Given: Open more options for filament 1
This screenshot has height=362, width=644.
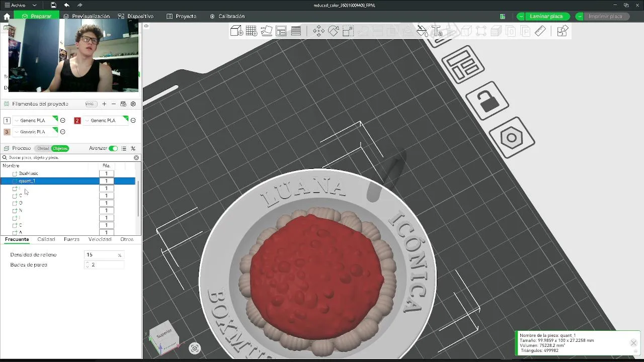Looking at the screenshot, I should pos(62,120).
